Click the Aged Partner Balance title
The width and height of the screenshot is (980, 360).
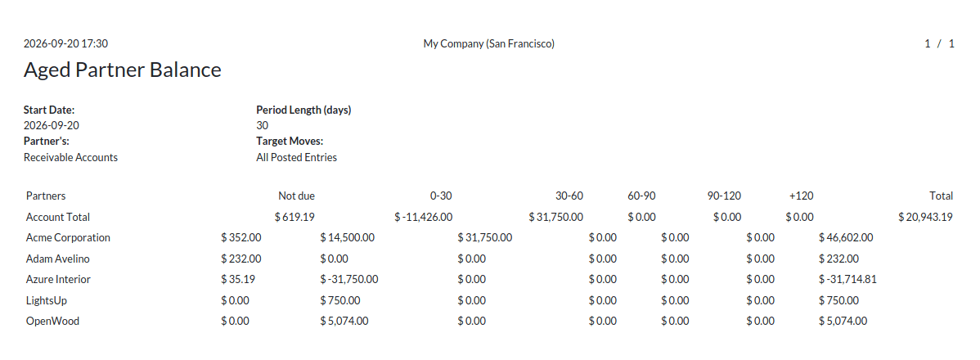click(123, 70)
